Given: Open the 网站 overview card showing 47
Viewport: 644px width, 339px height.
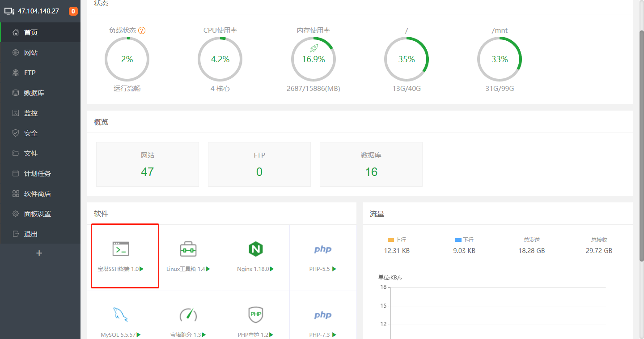Looking at the screenshot, I should [x=148, y=164].
